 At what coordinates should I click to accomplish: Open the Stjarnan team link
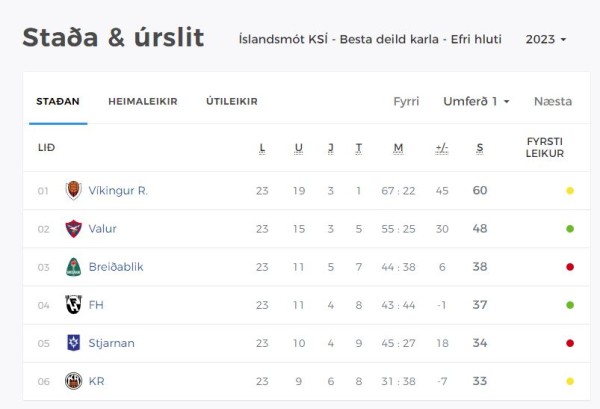click(x=111, y=343)
